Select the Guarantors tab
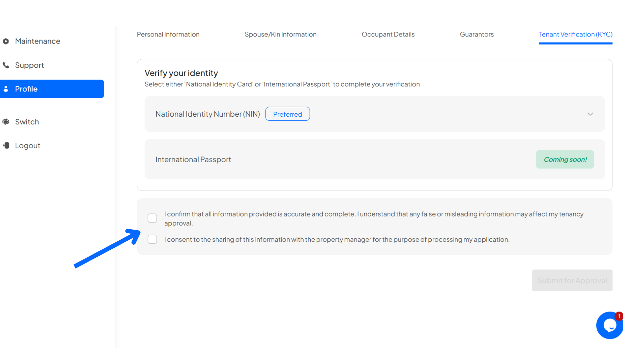644x362 pixels. click(x=477, y=35)
